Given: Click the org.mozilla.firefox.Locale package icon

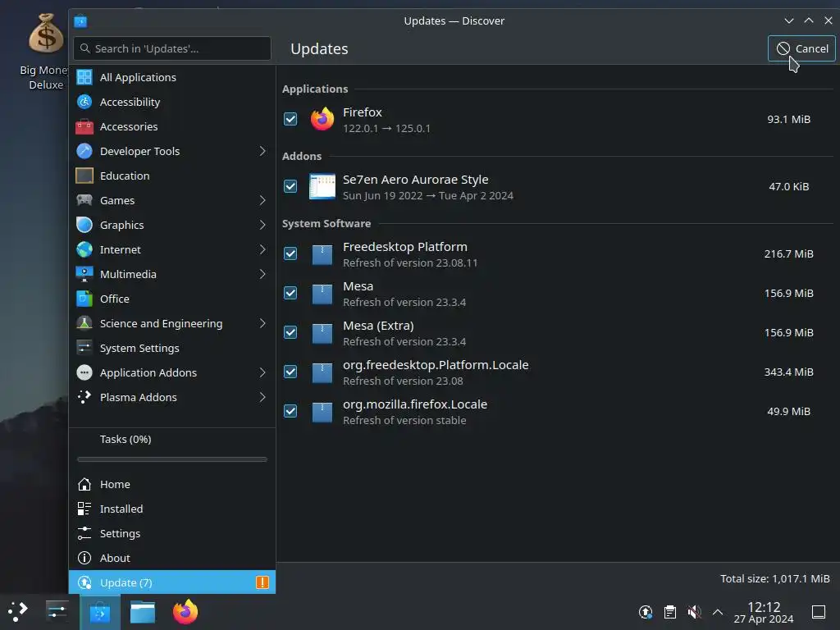Looking at the screenshot, I should [x=322, y=412].
